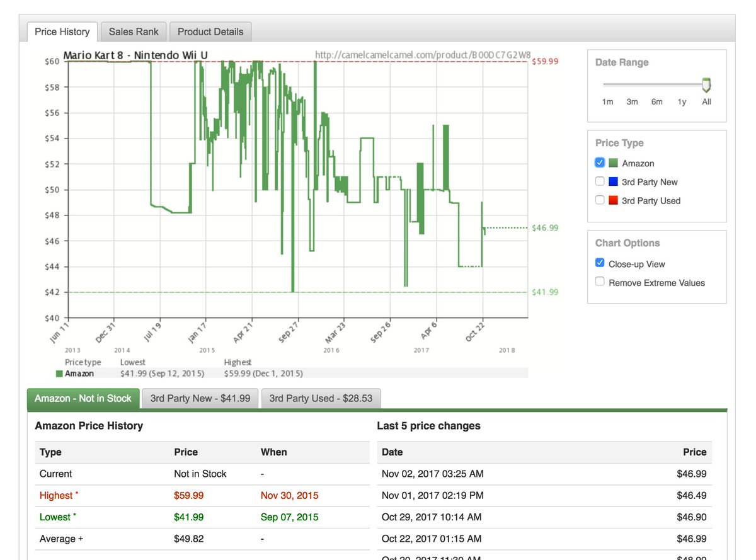Set date range to 1m
The height and width of the screenshot is (560, 756).
(x=607, y=102)
